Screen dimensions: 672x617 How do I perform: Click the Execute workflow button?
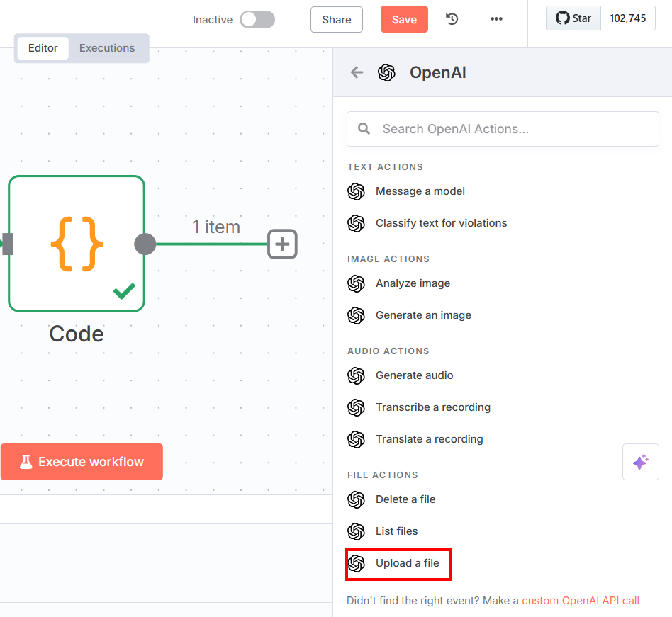point(82,462)
